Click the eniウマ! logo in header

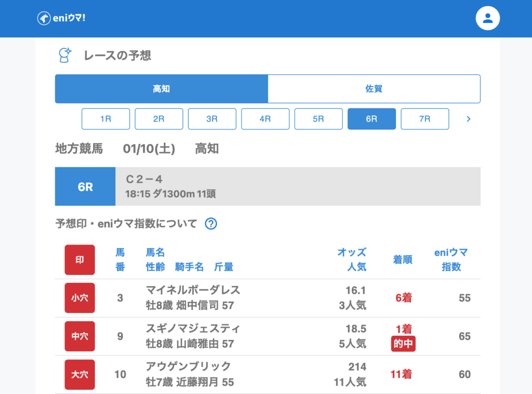click(61, 18)
